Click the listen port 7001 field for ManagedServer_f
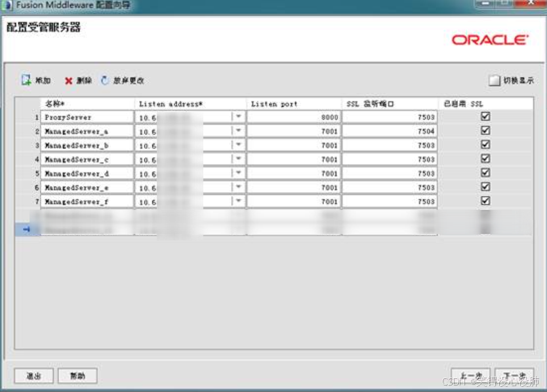This screenshot has height=392, width=547. [294, 202]
